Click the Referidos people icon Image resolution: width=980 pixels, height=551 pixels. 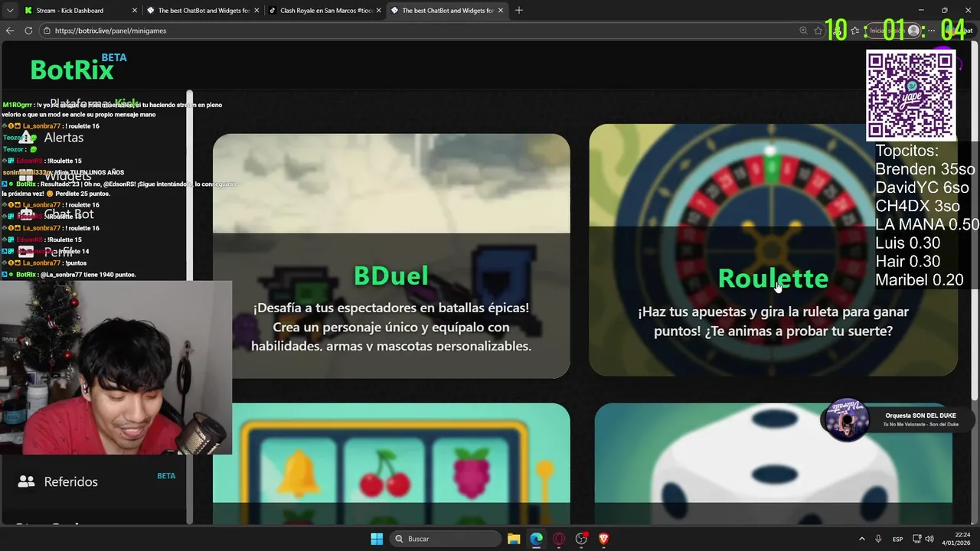pos(26,481)
